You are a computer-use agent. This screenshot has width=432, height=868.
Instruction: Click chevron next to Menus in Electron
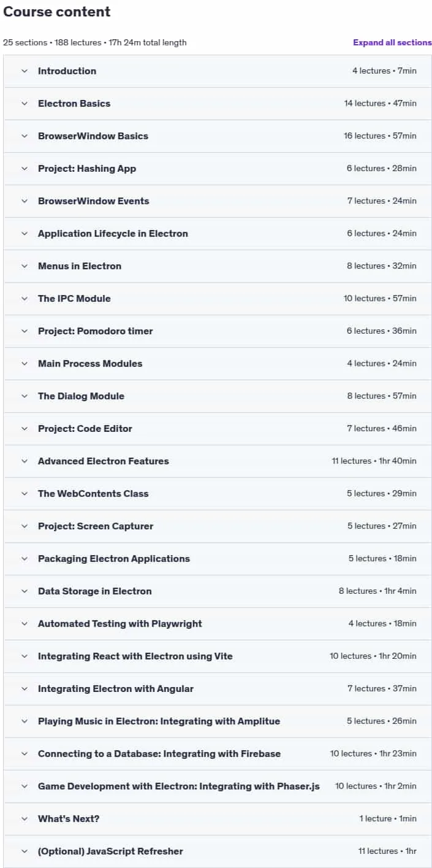25,266
